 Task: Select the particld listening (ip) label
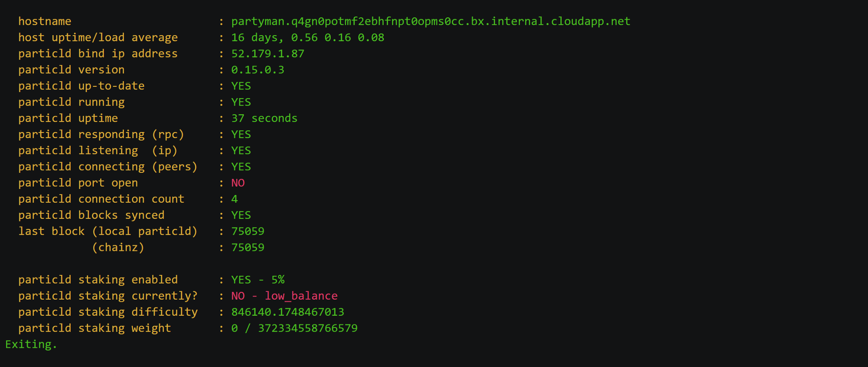[98, 151]
